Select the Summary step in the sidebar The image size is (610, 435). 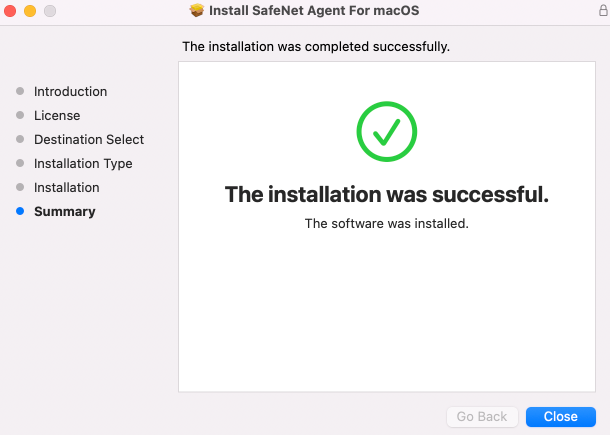(x=65, y=211)
